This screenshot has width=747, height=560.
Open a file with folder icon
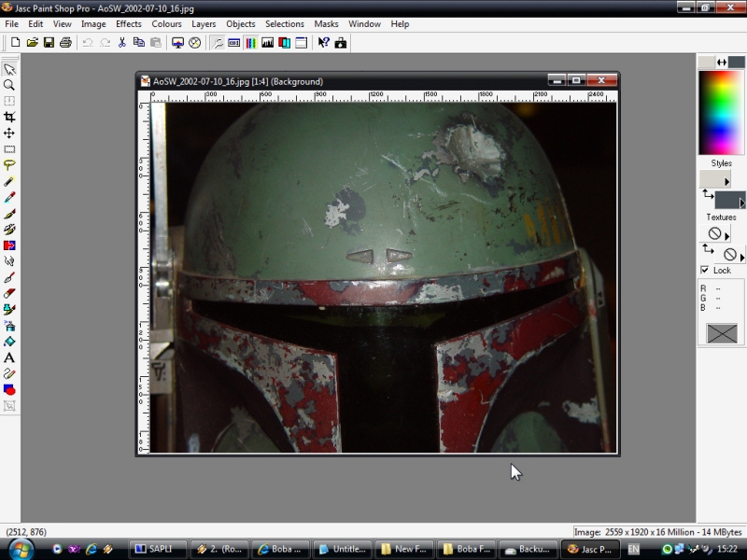coord(32,43)
